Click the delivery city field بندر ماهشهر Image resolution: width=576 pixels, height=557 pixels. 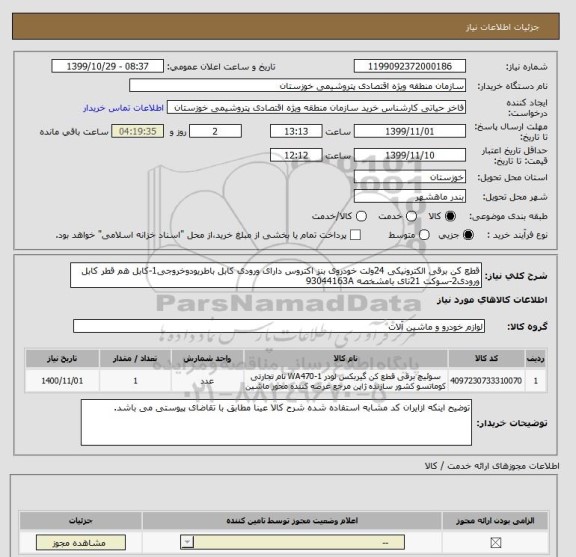[x=410, y=197]
